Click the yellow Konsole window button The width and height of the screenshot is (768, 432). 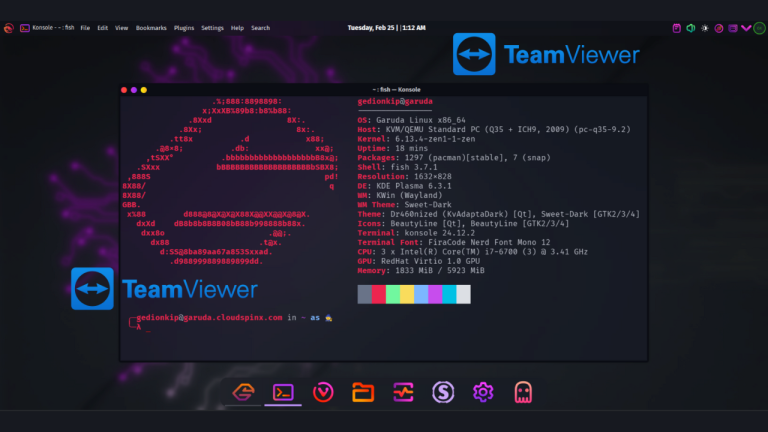(x=144, y=90)
